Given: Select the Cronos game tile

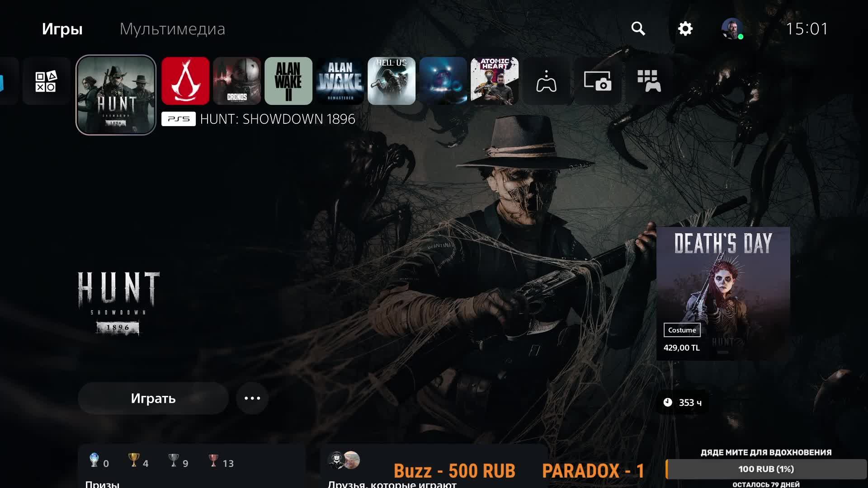Looking at the screenshot, I should (237, 81).
